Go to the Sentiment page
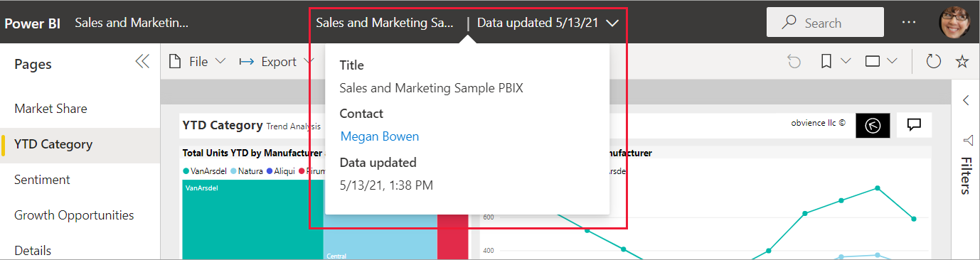980x260 pixels. [42, 180]
